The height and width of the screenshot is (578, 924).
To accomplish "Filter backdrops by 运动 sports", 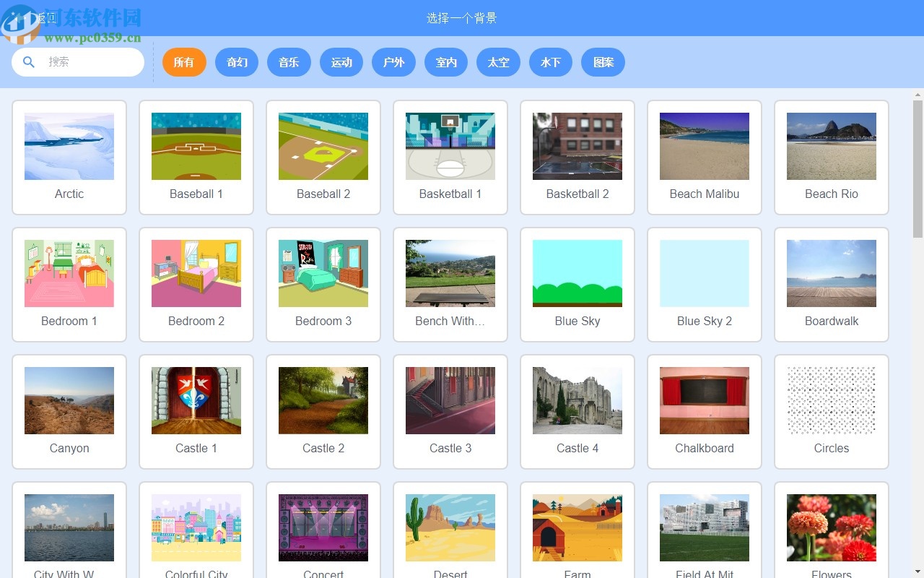I will (x=341, y=62).
